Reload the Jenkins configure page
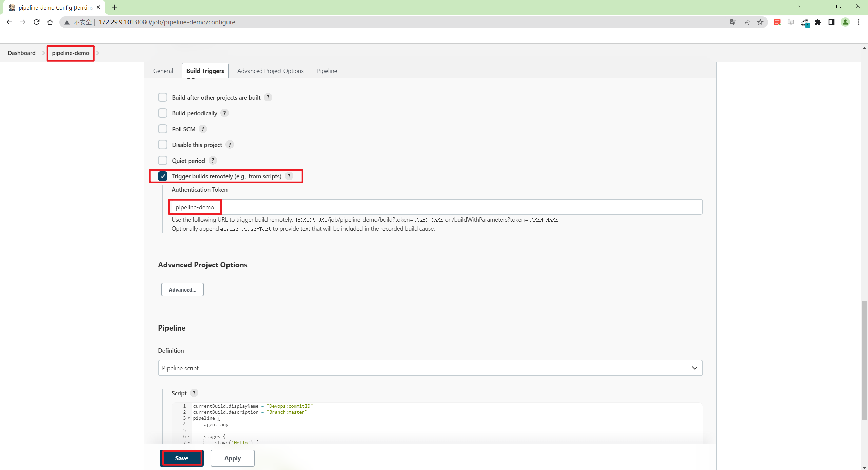868x470 pixels. [x=36, y=22]
